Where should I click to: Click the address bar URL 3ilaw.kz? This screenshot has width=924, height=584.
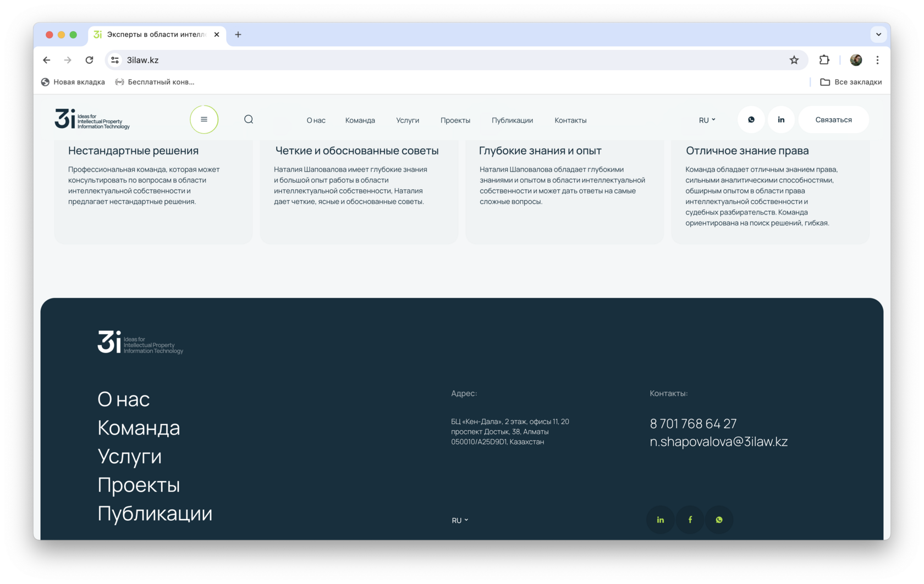coord(143,60)
